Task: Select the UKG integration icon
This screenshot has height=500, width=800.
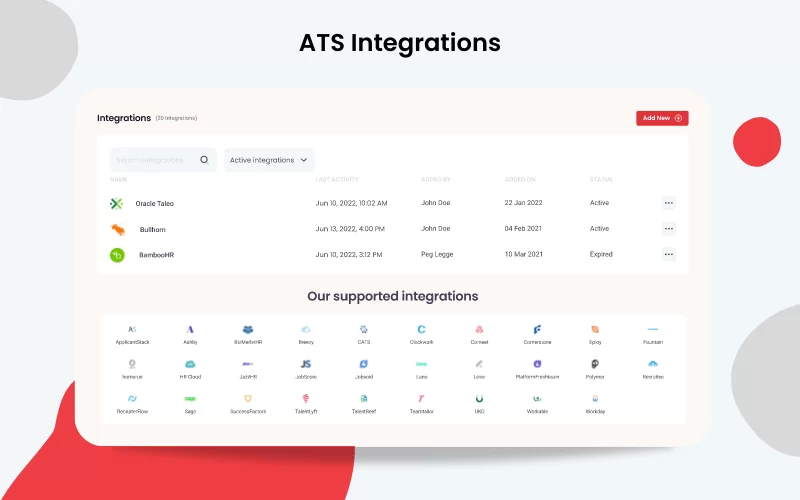Action: 479,398
